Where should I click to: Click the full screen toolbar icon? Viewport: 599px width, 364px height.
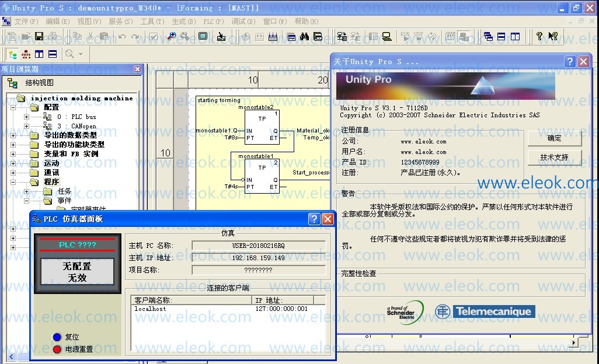pyautogui.click(x=203, y=36)
